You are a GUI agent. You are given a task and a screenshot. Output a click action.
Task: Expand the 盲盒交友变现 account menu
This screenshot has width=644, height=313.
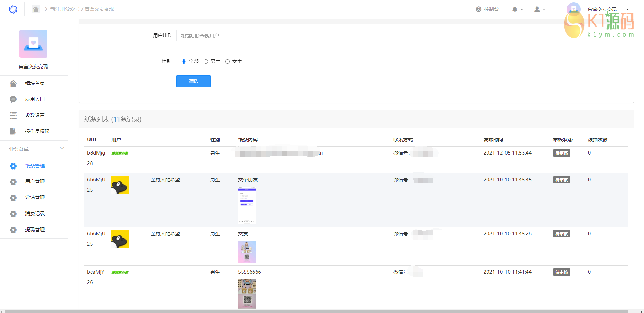pos(607,9)
